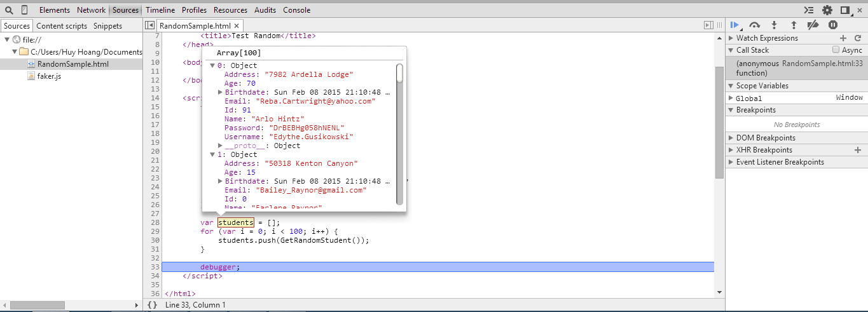
Task: Step out of current function
Action: [794, 25]
